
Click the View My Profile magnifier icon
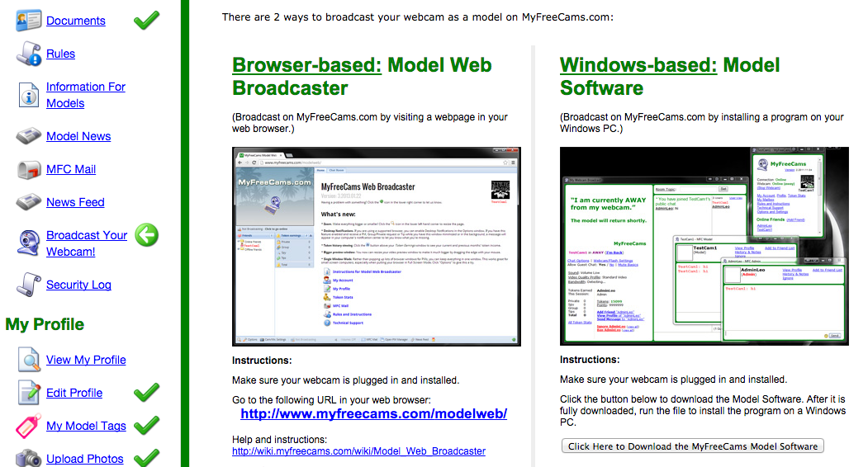[x=29, y=360]
